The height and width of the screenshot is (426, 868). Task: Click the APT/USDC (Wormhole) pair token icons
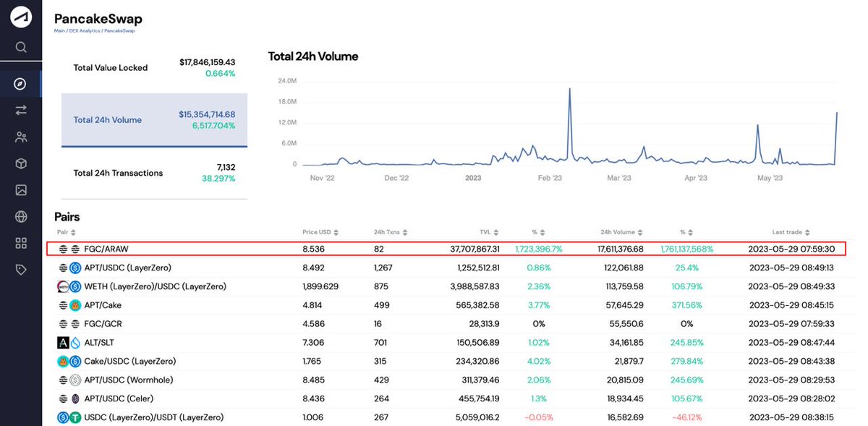coord(69,380)
